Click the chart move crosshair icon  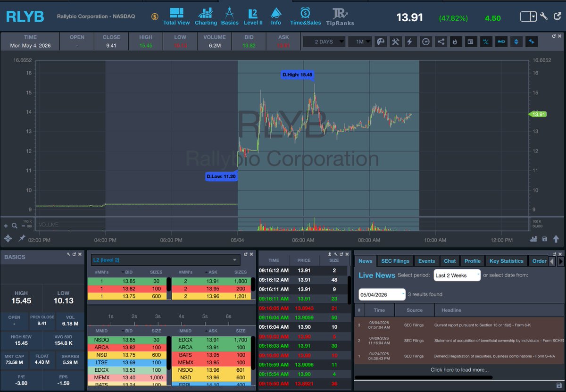[x=8, y=239]
